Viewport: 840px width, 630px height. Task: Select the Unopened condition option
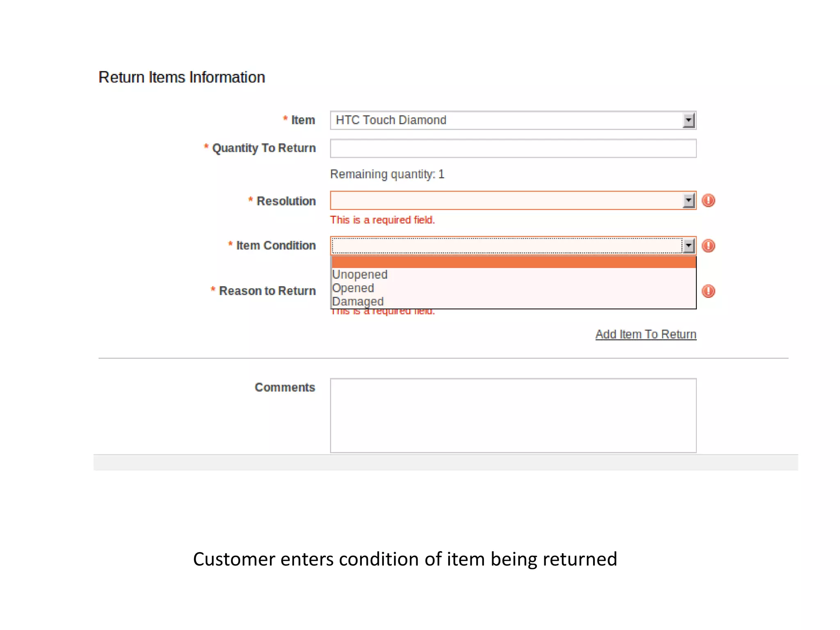tap(360, 274)
